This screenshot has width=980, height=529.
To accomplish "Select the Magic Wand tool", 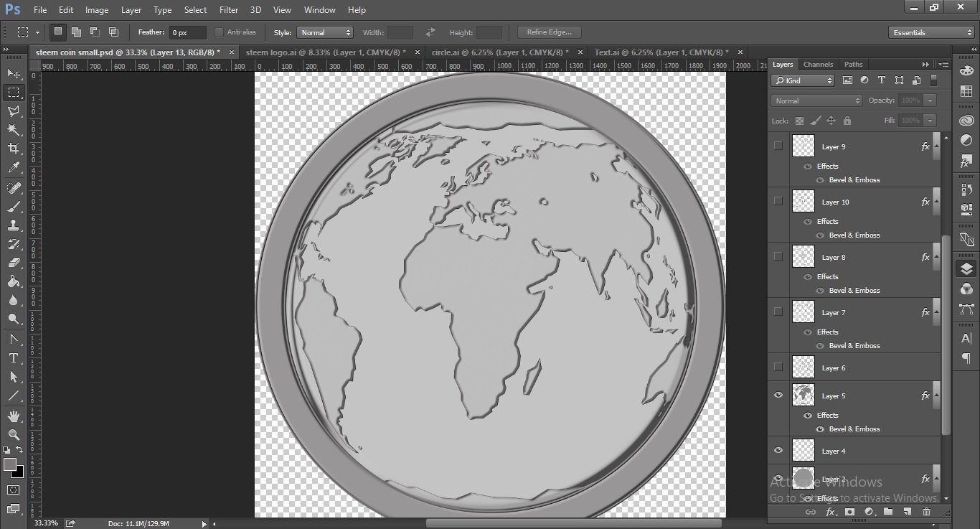I will click(14, 130).
